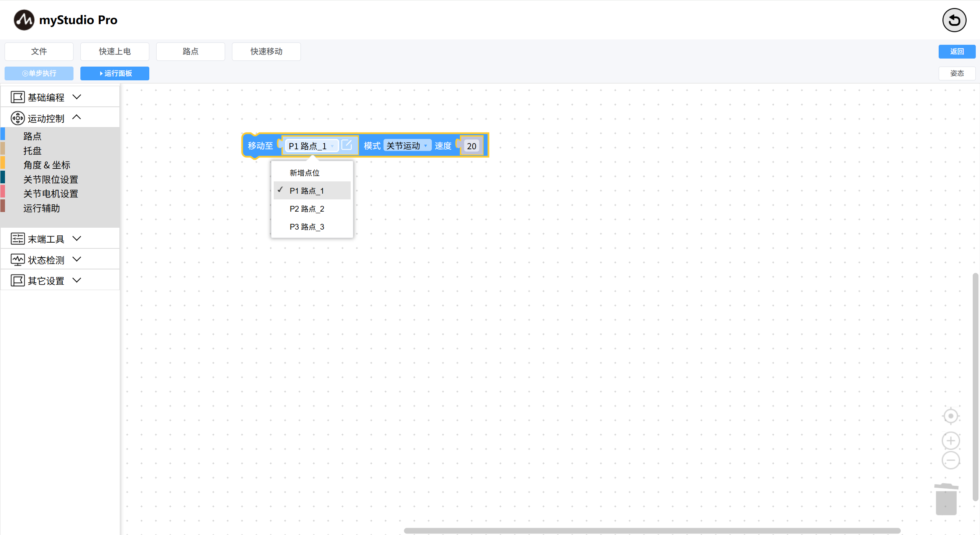Choose P3 路点_3 from dropdown list
Image resolution: width=980 pixels, height=535 pixels.
point(307,227)
